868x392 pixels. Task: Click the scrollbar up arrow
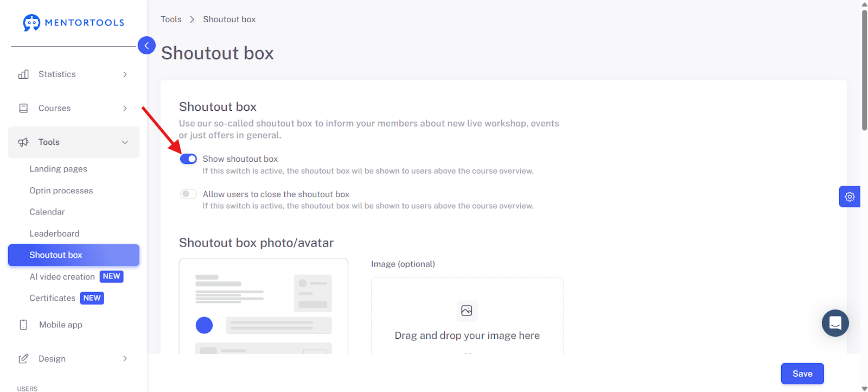864,4
